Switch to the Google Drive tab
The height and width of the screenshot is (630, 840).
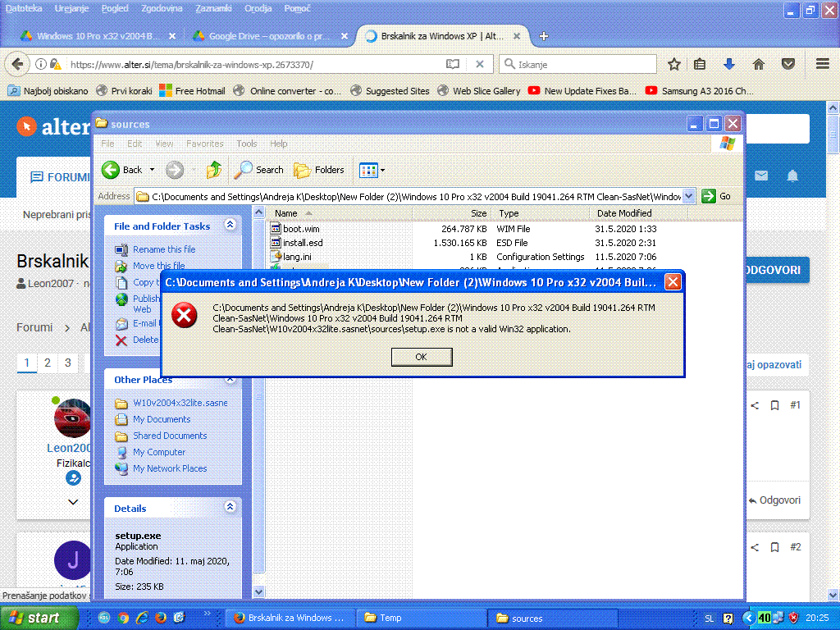tap(270, 36)
